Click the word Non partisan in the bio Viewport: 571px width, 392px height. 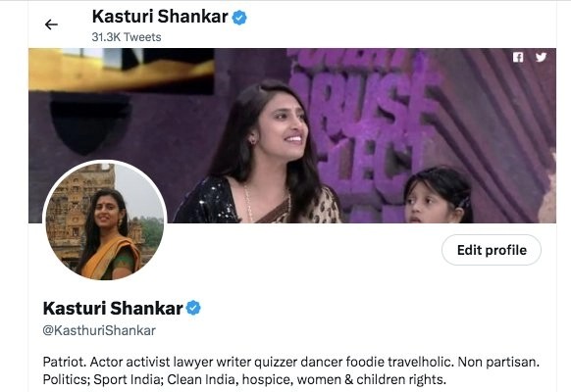point(498,363)
